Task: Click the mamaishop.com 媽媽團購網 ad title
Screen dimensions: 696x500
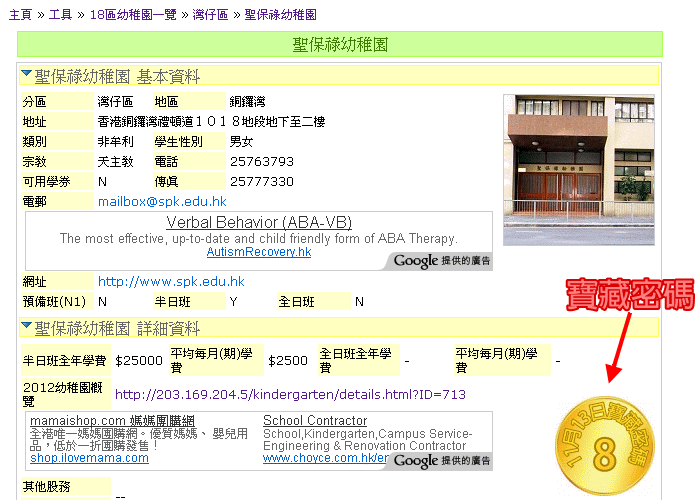Action: tap(112, 421)
